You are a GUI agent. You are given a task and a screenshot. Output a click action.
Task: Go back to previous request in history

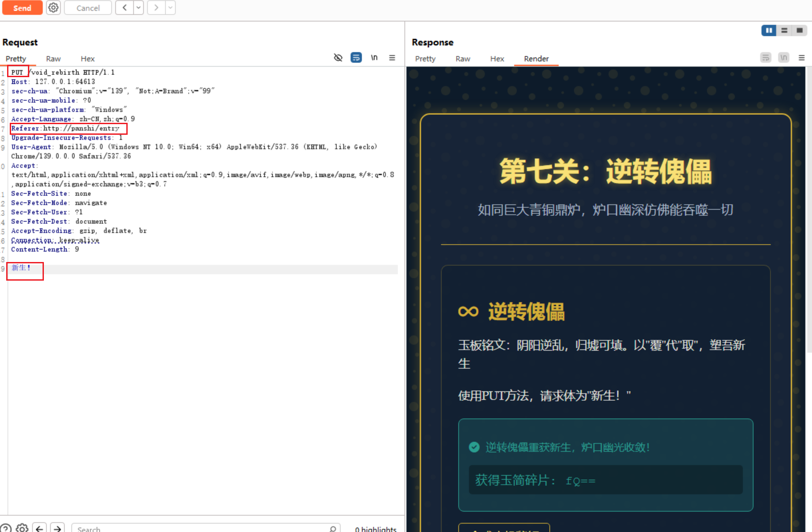[125, 8]
